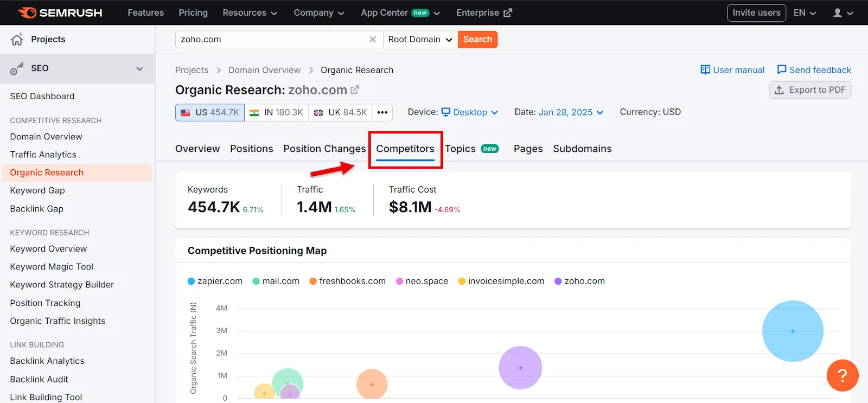Select the IN 180.3K database

tap(277, 112)
